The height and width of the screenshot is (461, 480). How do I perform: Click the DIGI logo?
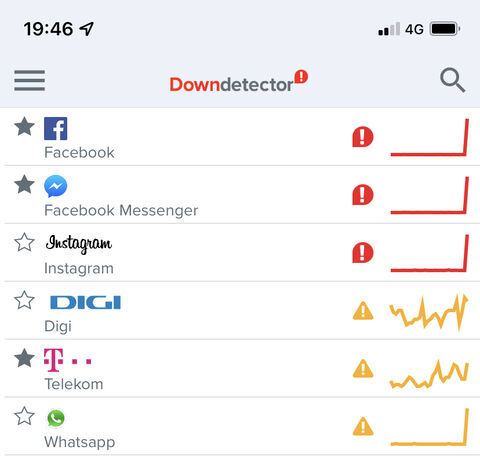coord(85,302)
